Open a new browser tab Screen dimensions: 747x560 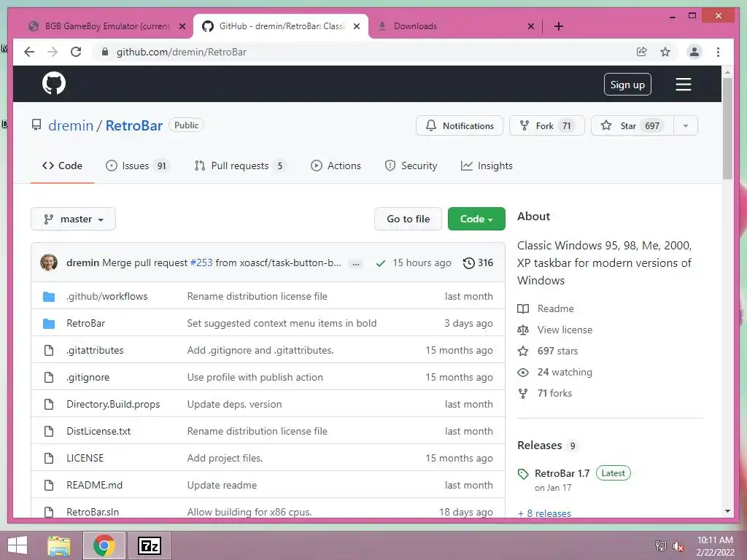tap(559, 26)
